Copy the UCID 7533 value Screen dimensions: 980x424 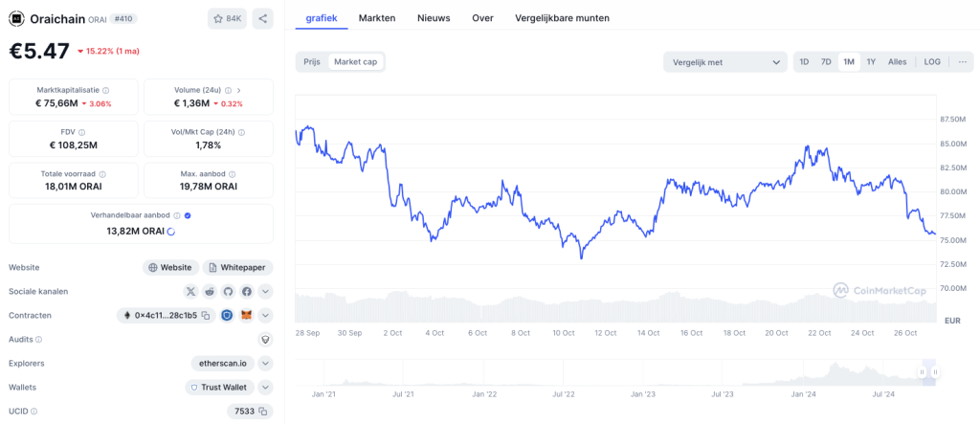tap(263, 412)
